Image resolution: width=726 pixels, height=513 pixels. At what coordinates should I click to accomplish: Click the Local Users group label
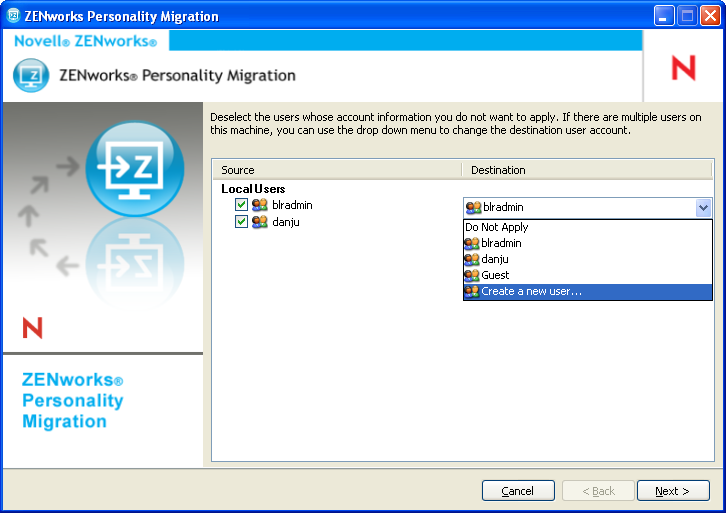pos(253,189)
